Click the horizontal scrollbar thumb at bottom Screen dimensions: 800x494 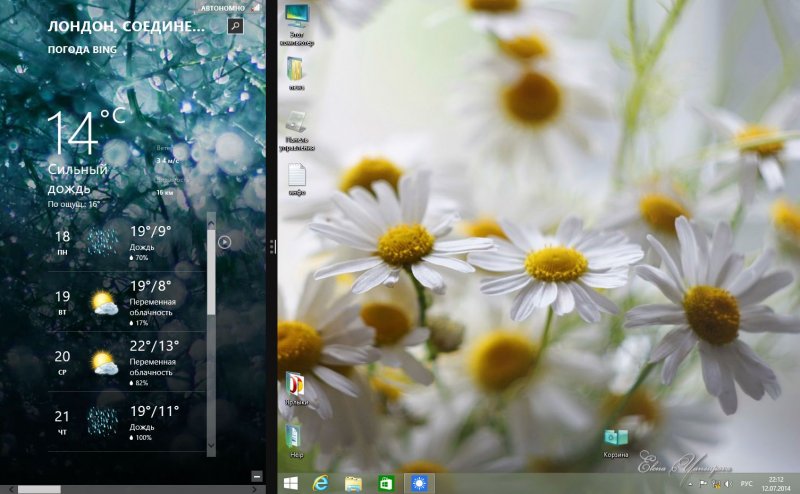point(39,489)
